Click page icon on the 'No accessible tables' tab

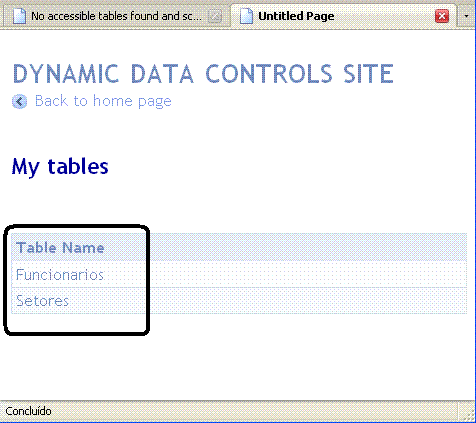(19, 16)
